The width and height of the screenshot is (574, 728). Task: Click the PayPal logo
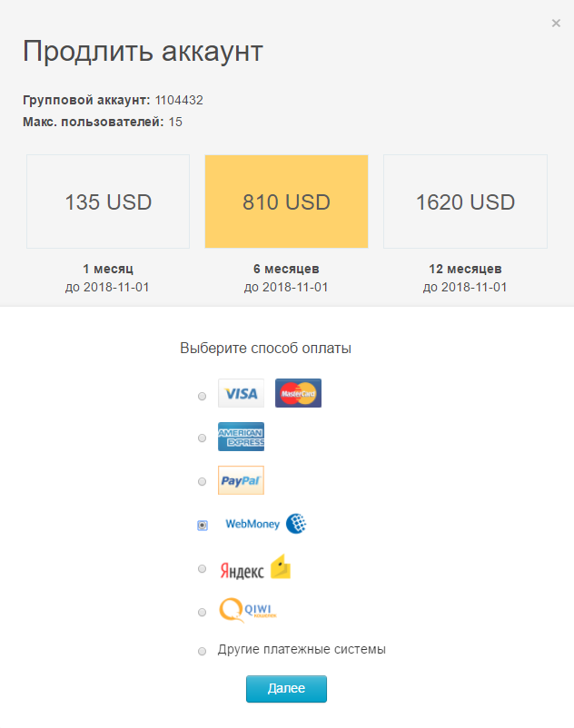[241, 480]
